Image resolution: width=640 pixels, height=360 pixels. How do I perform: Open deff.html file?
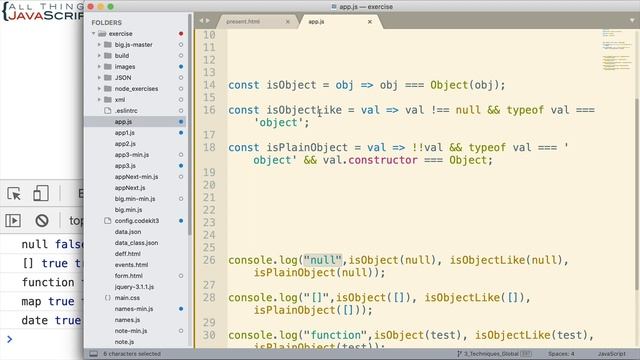(127, 254)
